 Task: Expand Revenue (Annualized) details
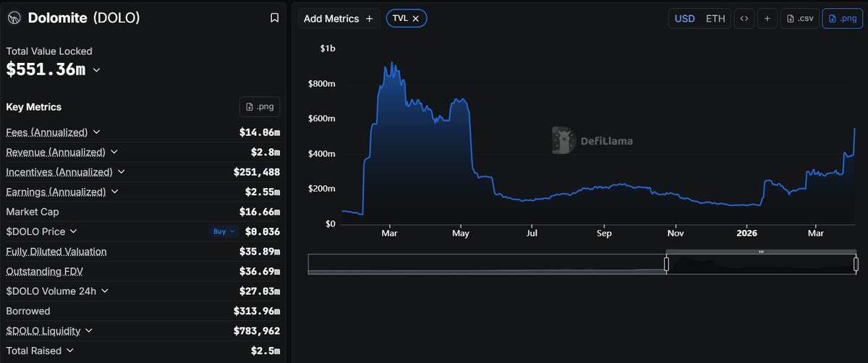click(114, 153)
